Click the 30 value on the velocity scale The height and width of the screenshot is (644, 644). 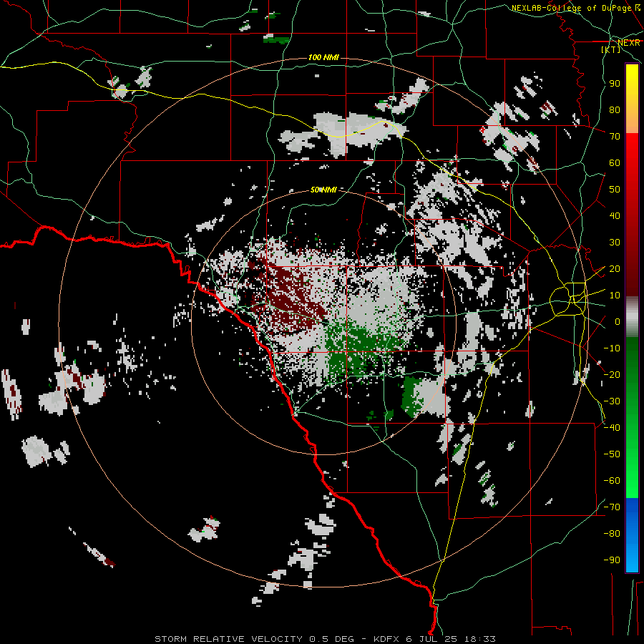click(615, 243)
